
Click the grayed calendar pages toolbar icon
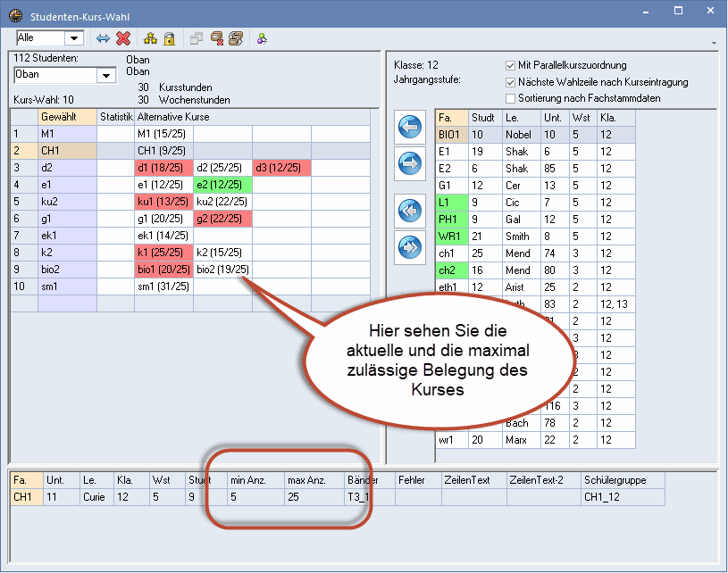197,38
